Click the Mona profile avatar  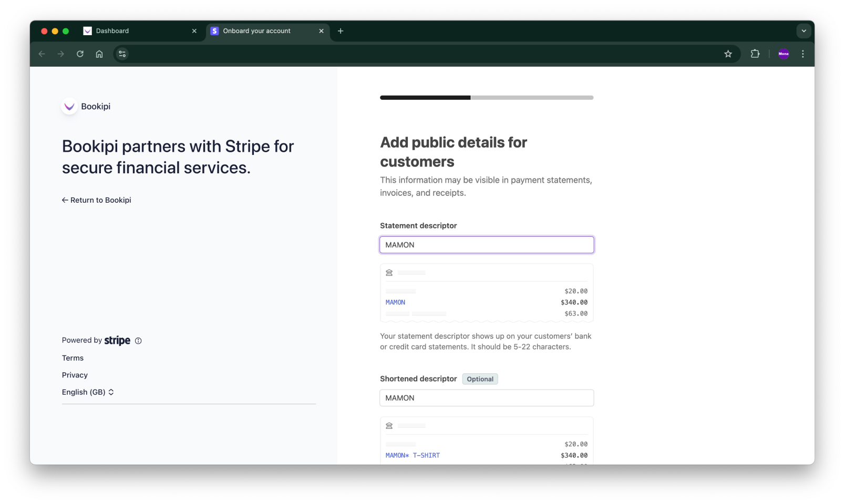[x=784, y=54]
